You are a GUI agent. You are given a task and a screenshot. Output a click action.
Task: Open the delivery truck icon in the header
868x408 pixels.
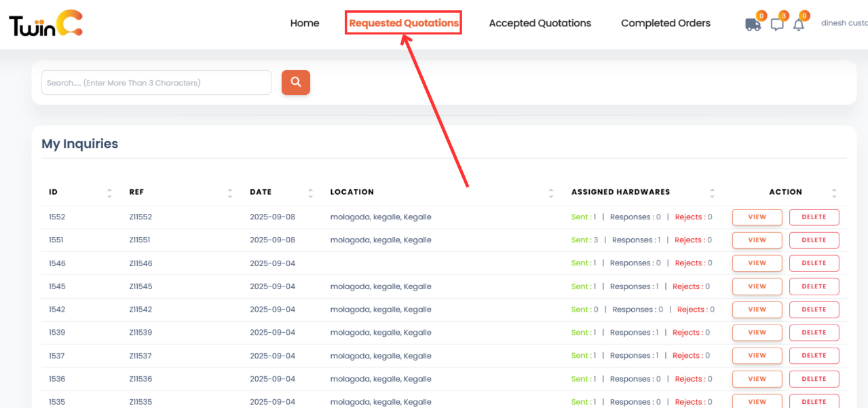[752, 23]
